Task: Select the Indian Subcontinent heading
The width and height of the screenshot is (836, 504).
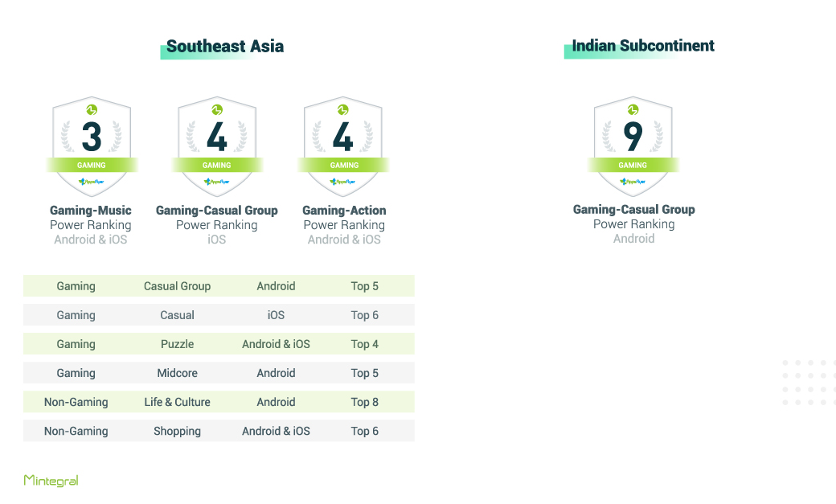Action: point(642,46)
